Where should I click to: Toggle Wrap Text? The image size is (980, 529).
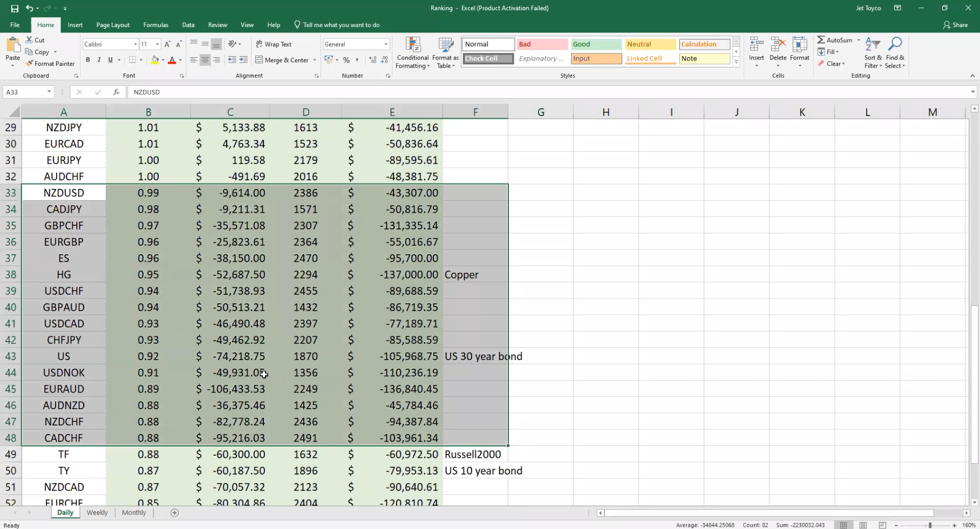point(274,44)
